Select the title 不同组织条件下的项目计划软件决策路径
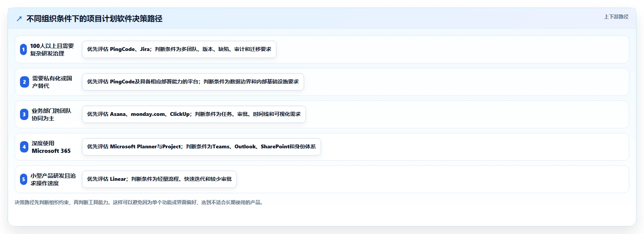This screenshot has height=234, width=644. [94, 19]
